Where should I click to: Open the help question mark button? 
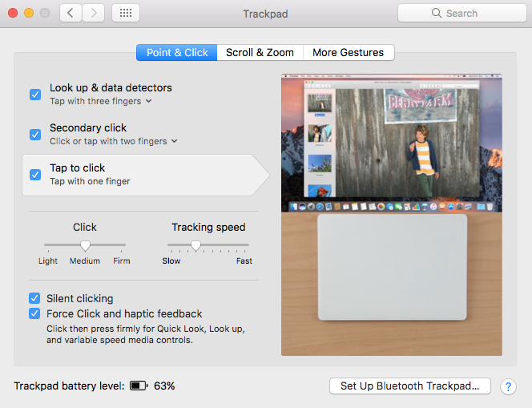pyautogui.click(x=508, y=386)
